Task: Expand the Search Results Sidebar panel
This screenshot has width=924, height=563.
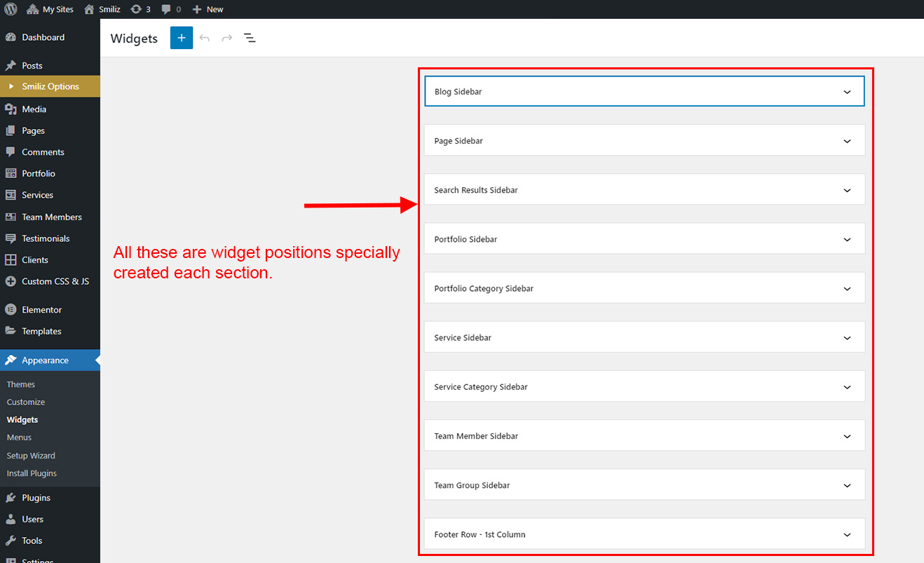Action: click(644, 190)
